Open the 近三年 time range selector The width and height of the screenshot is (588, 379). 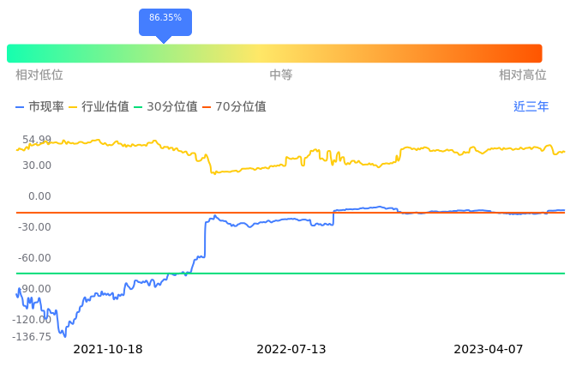point(531,107)
